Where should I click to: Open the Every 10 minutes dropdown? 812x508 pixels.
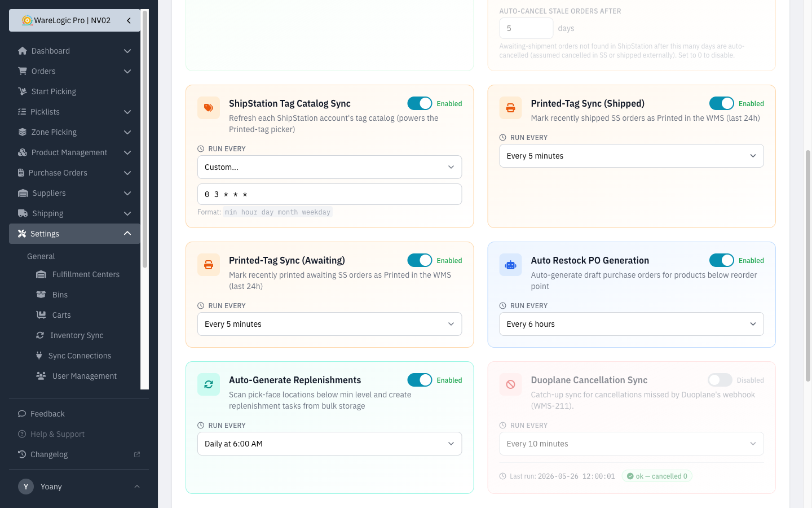pos(632,444)
